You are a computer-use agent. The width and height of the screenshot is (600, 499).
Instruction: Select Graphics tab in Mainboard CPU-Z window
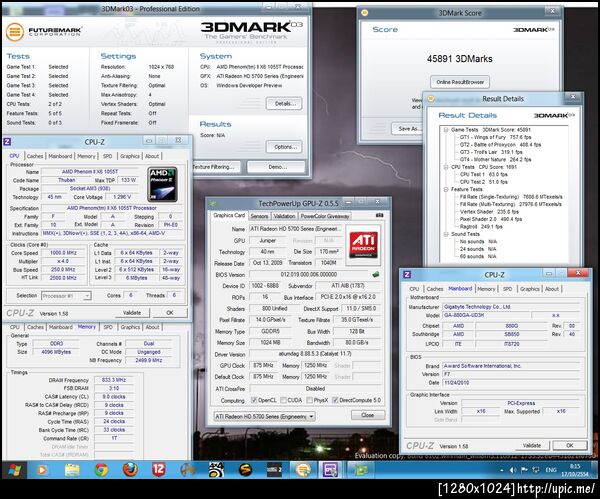coord(530,289)
